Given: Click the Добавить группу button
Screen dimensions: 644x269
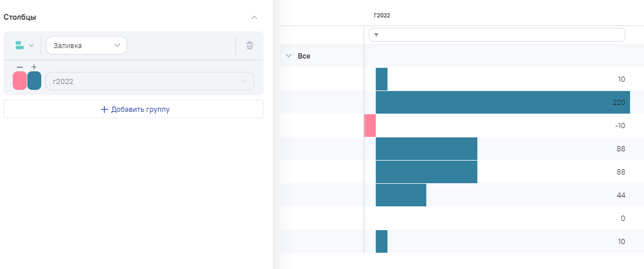Looking at the screenshot, I should coord(134,109).
